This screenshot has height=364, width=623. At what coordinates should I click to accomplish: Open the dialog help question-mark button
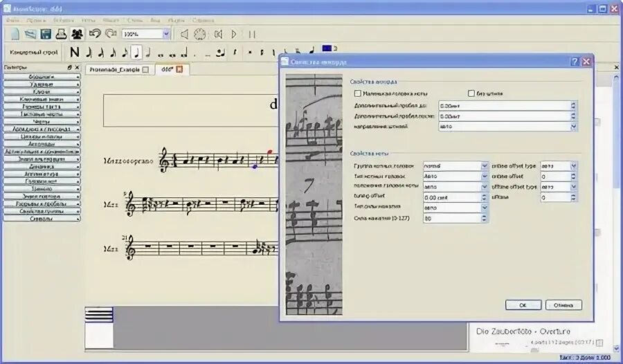point(575,62)
